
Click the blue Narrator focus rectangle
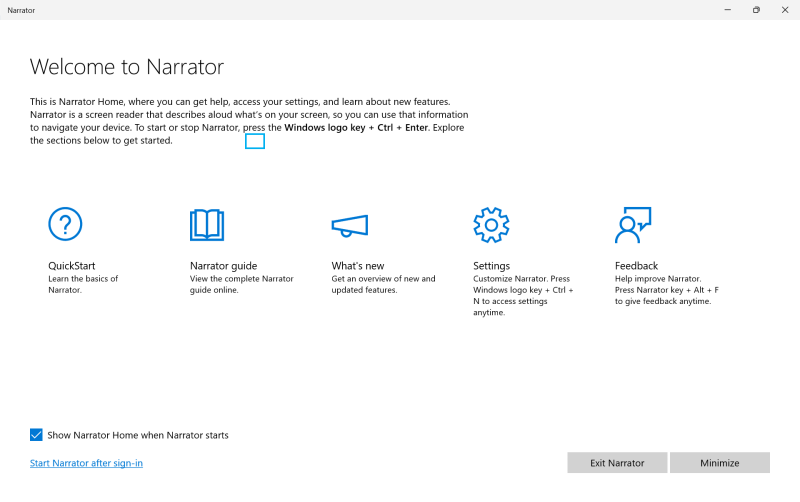[x=255, y=141]
